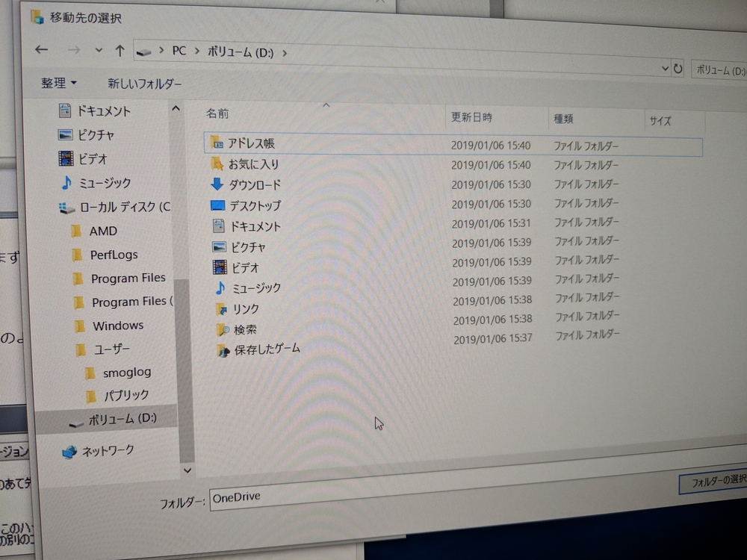Viewport: 747px width, 560px height.
Task: Sort by 名前 column header
Action: pos(217,113)
